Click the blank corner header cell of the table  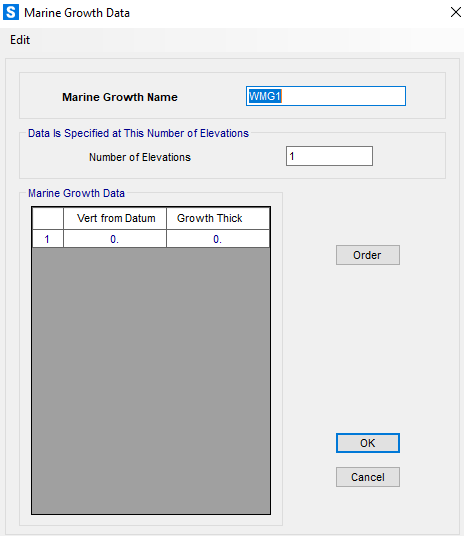[x=48, y=218]
